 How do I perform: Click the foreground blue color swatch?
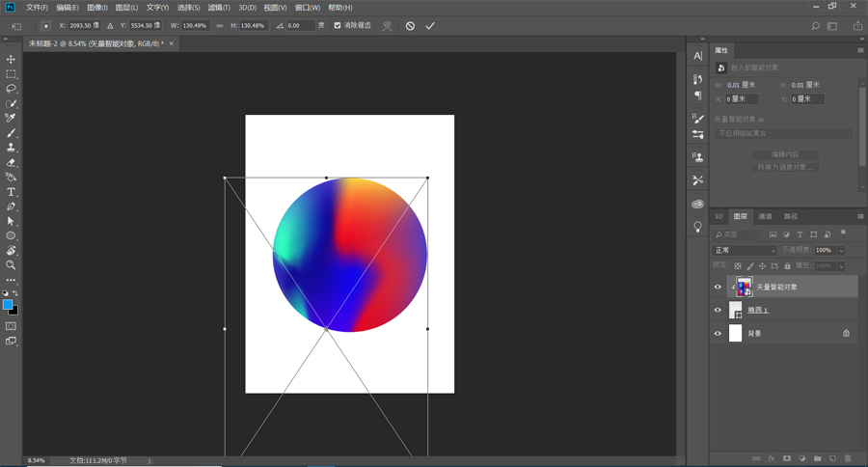(x=8, y=305)
